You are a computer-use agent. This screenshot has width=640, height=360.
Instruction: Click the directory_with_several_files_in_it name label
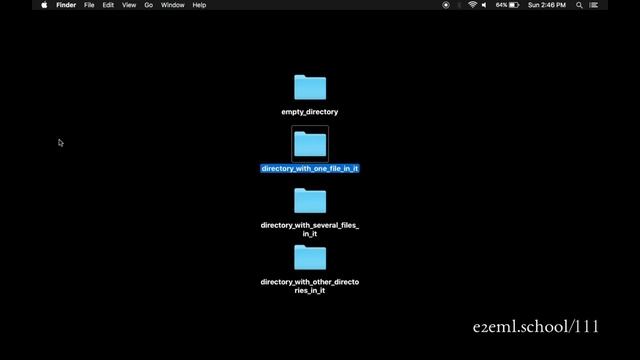click(x=310, y=229)
